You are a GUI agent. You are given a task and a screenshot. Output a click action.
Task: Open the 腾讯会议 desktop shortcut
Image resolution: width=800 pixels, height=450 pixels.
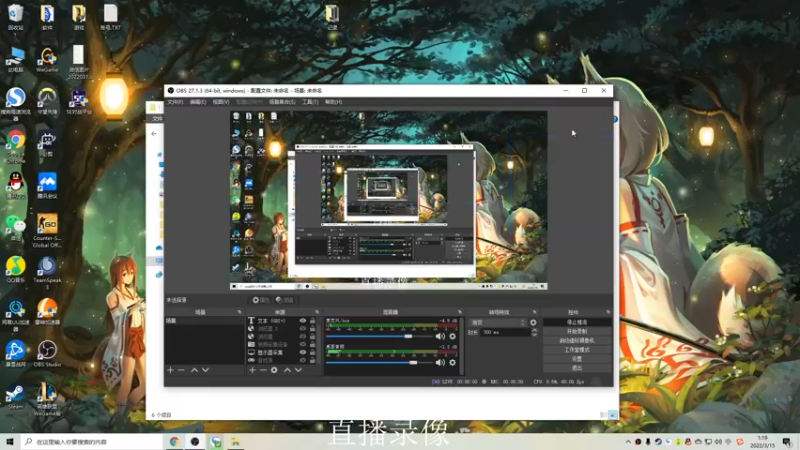tap(47, 185)
